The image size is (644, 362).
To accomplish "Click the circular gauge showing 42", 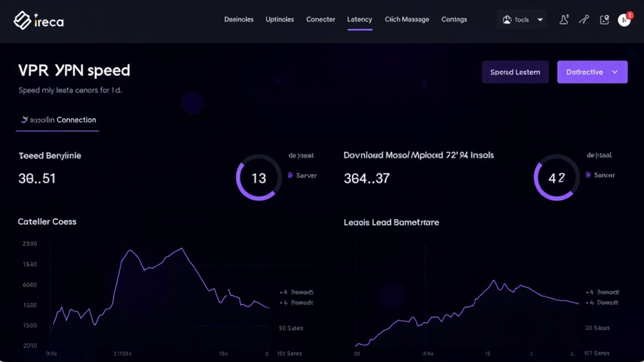I will tap(556, 178).
